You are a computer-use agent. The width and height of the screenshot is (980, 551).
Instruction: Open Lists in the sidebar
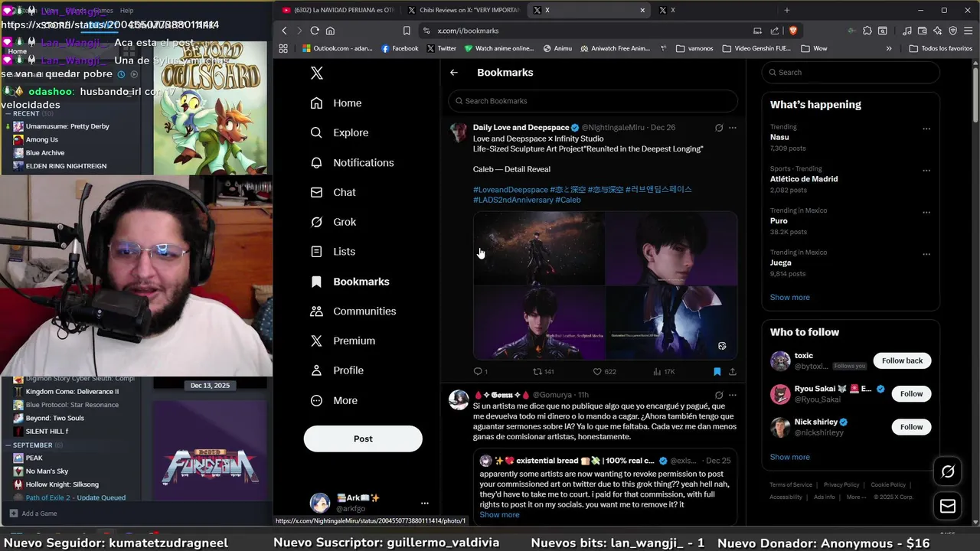(x=333, y=251)
